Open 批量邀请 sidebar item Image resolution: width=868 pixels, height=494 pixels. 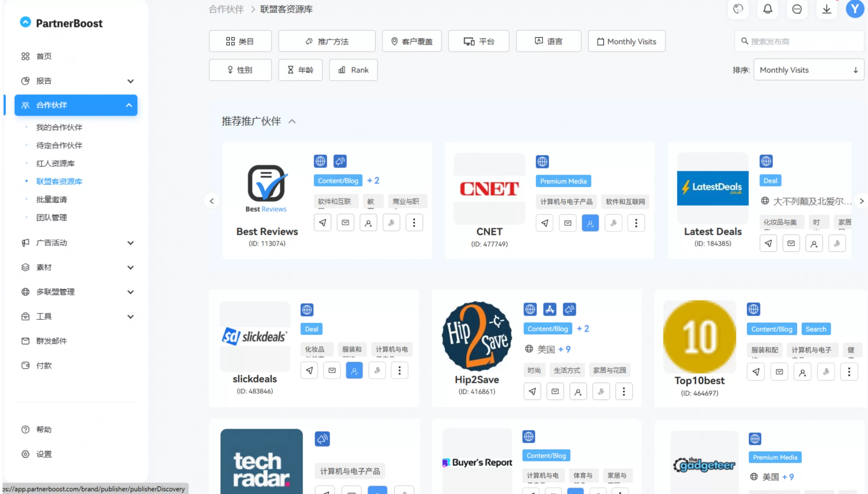(52, 199)
